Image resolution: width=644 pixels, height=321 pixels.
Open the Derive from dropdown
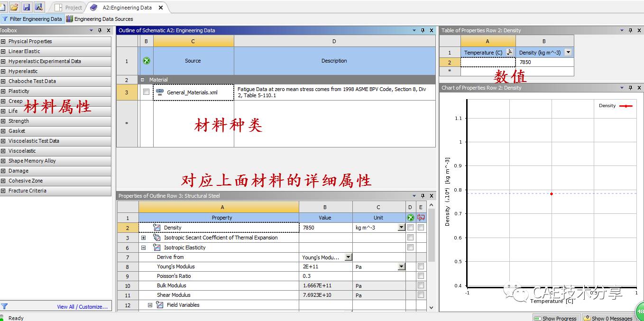point(348,257)
